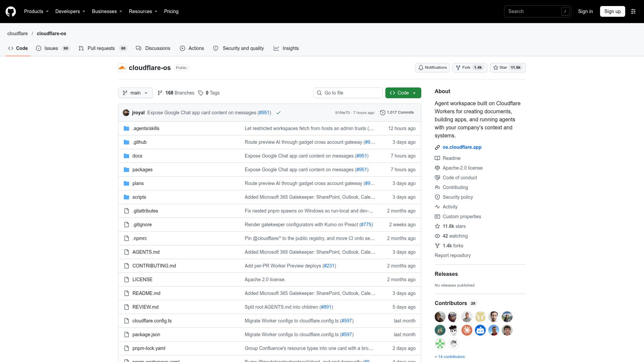This screenshot has height=362, width=644.
Task: Click the book icon beside Readme
Action: click(x=437, y=158)
